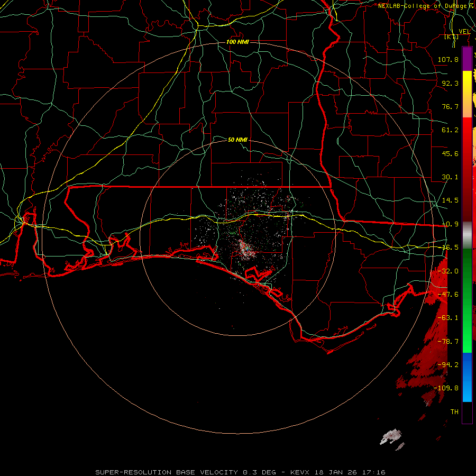Pick the dark green segment of the color bar
The width and height of the screenshot is (476, 476).
[467, 273]
